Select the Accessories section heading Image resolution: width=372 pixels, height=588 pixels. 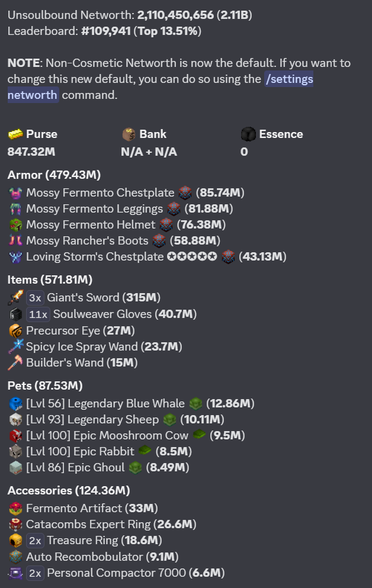pos(69,490)
